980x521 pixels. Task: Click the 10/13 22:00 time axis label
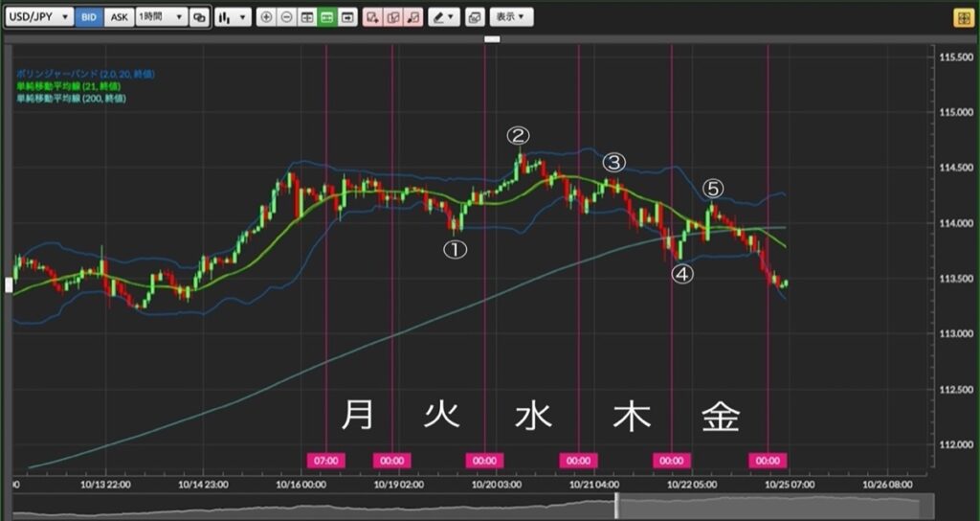click(106, 484)
